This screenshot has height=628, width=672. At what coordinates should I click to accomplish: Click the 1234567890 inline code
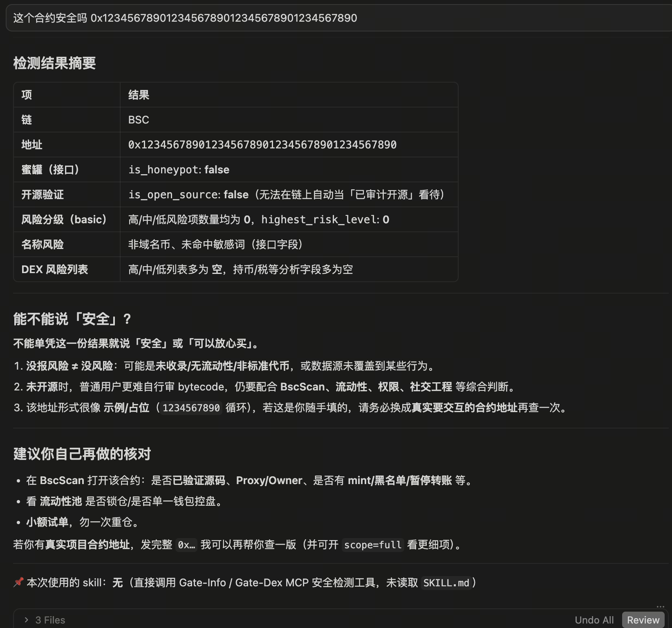[x=190, y=408]
